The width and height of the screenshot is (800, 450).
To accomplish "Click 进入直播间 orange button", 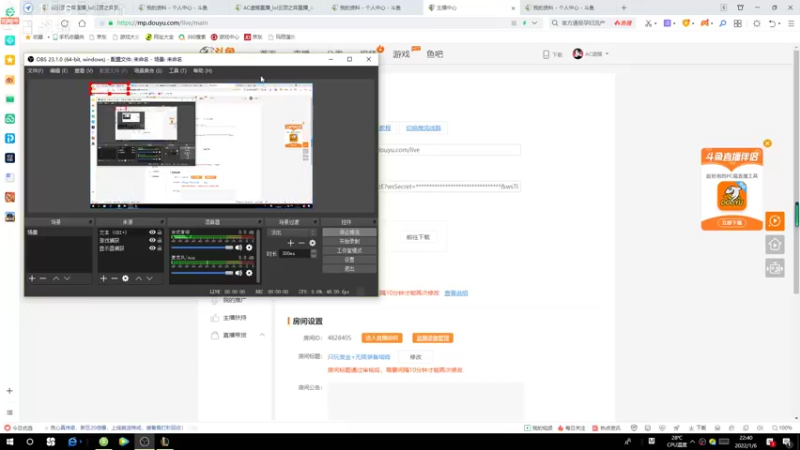I will pyautogui.click(x=382, y=338).
